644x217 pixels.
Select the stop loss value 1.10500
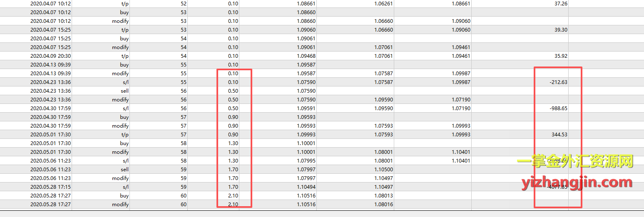[x=383, y=170]
